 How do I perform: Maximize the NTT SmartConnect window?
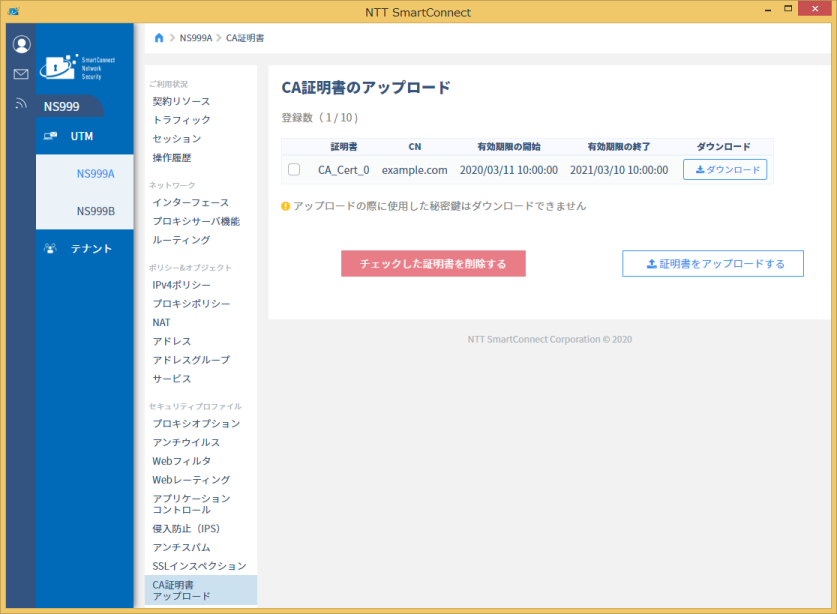[x=788, y=9]
